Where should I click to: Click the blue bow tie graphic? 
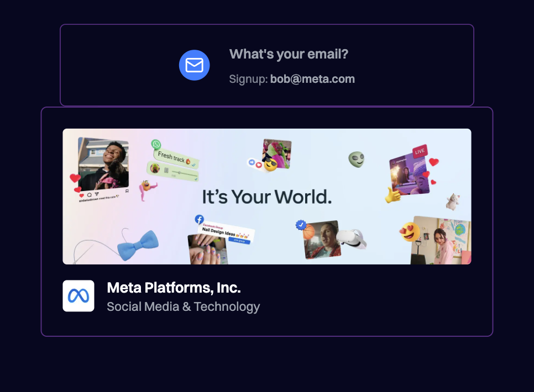coord(138,245)
